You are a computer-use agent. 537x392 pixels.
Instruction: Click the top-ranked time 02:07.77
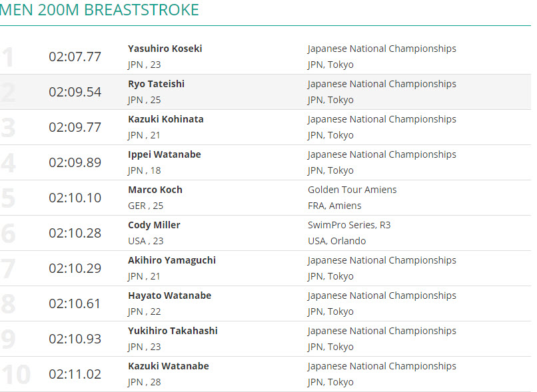click(75, 57)
